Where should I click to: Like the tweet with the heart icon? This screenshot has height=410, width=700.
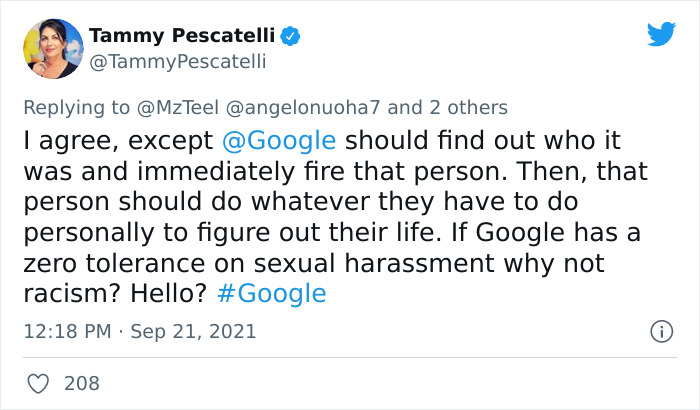tap(38, 383)
